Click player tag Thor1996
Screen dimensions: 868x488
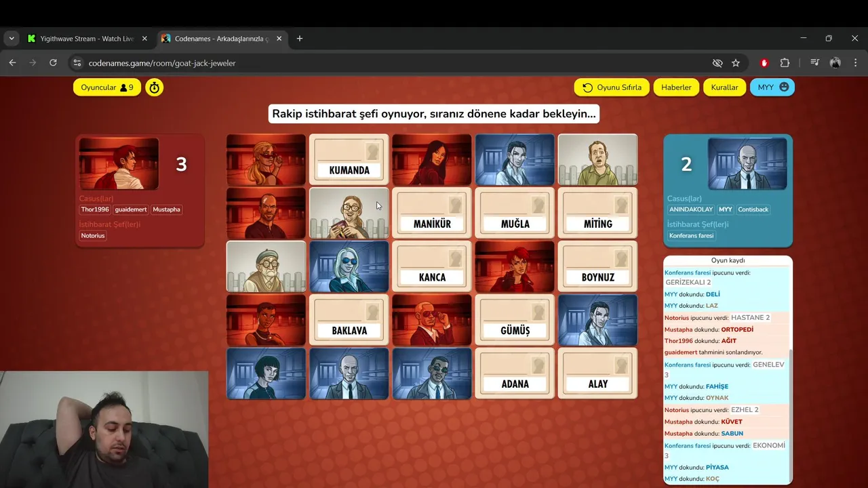(x=95, y=209)
